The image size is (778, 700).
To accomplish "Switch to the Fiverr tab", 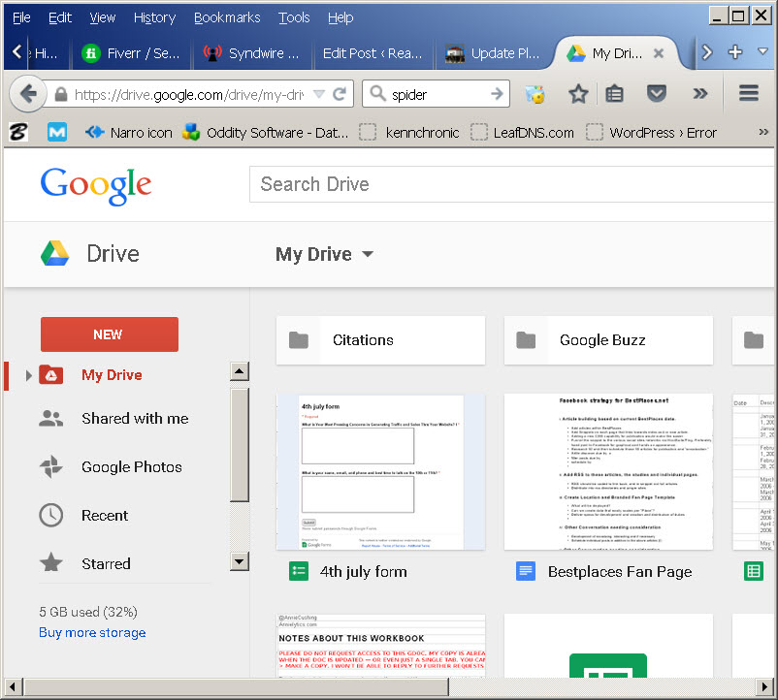I will point(131,52).
